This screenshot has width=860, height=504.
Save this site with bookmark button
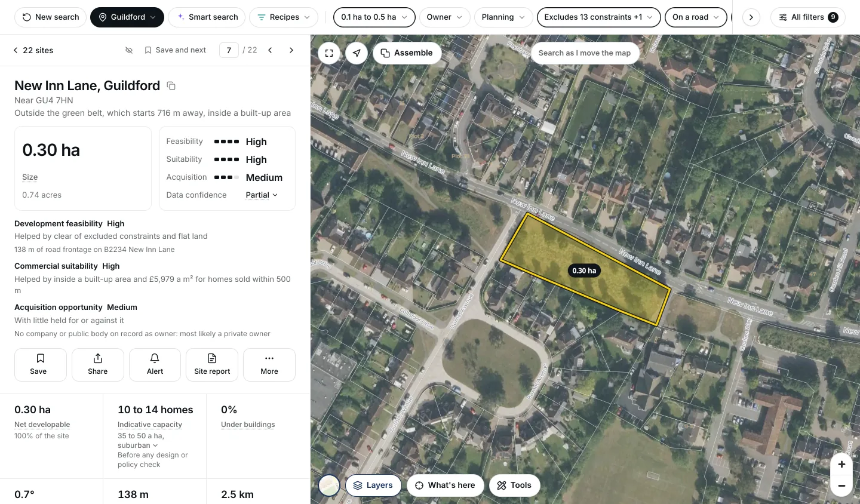pos(39,364)
